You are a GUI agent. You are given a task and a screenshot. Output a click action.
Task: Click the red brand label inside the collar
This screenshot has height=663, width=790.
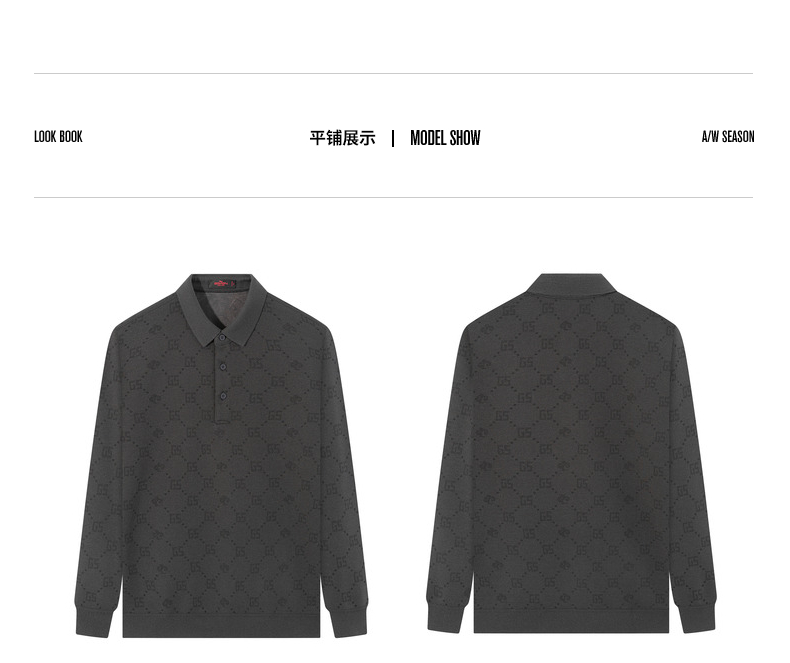pyautogui.click(x=222, y=284)
